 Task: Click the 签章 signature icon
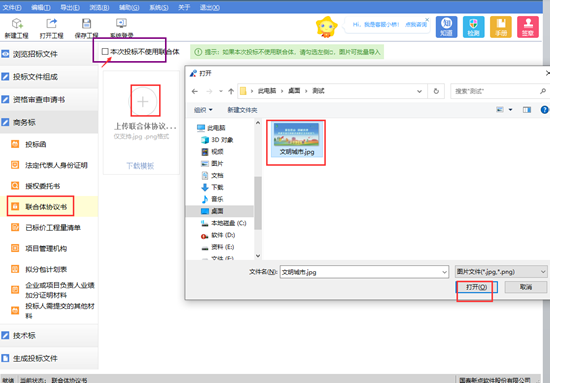[528, 27]
